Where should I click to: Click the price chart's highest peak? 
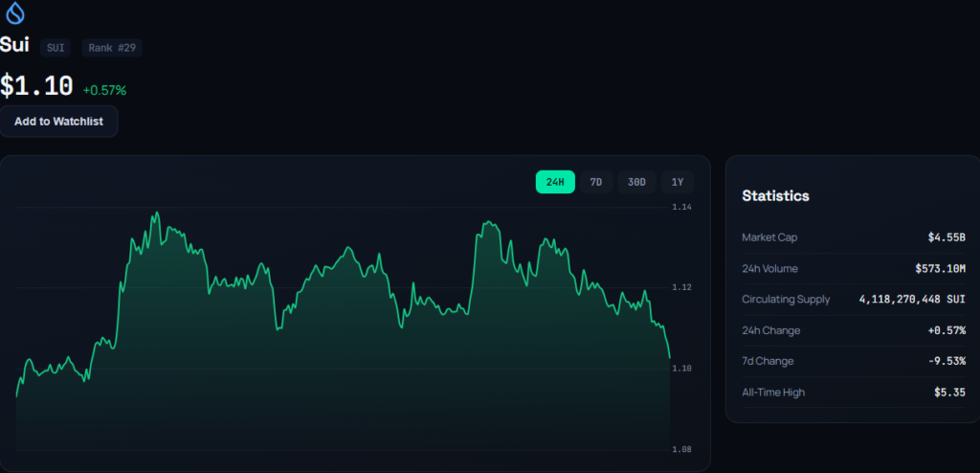pos(156,213)
